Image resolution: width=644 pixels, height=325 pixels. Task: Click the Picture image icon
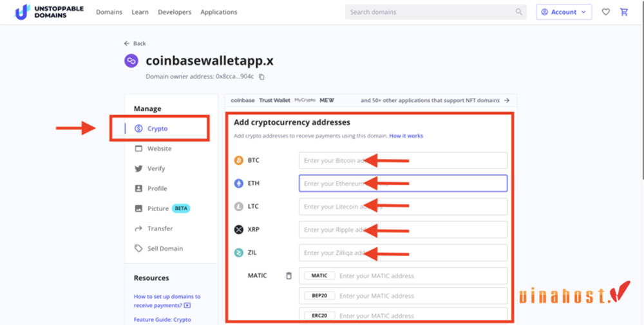(x=138, y=209)
